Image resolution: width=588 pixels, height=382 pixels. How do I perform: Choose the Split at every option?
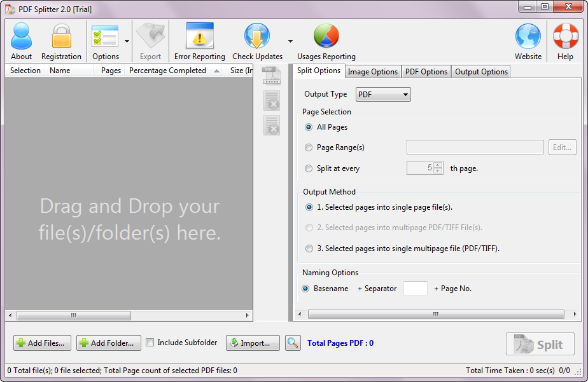309,168
